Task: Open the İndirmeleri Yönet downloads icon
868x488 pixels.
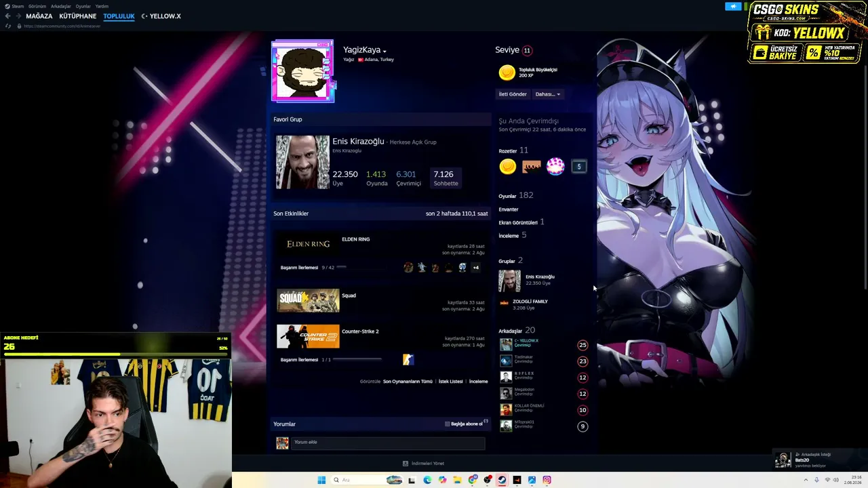Action: (406, 464)
